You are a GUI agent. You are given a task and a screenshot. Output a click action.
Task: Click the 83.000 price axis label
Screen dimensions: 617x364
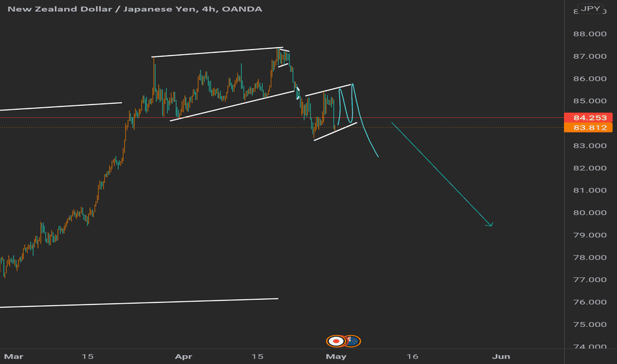pyautogui.click(x=589, y=146)
